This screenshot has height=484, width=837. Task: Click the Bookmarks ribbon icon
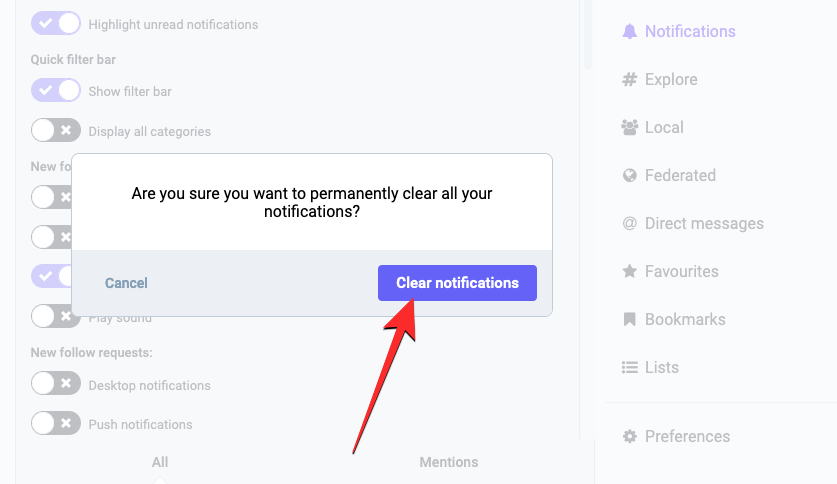(x=629, y=320)
